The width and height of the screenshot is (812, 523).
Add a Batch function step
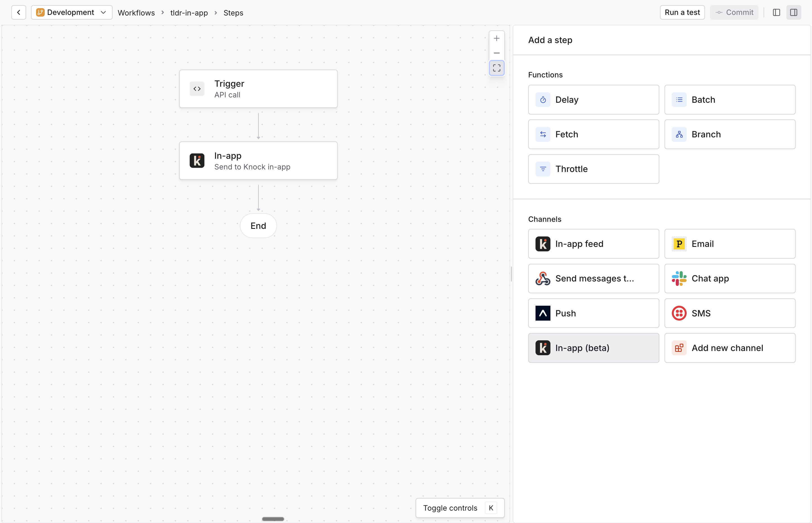click(730, 100)
